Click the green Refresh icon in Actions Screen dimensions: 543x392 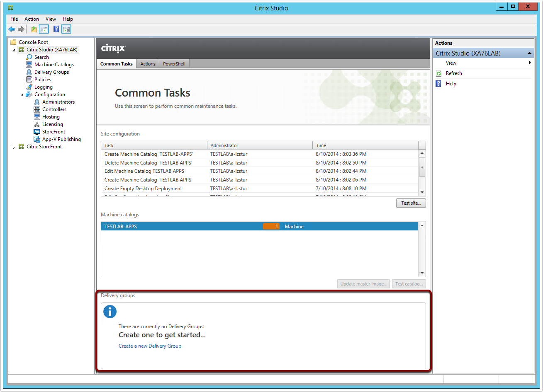click(439, 73)
